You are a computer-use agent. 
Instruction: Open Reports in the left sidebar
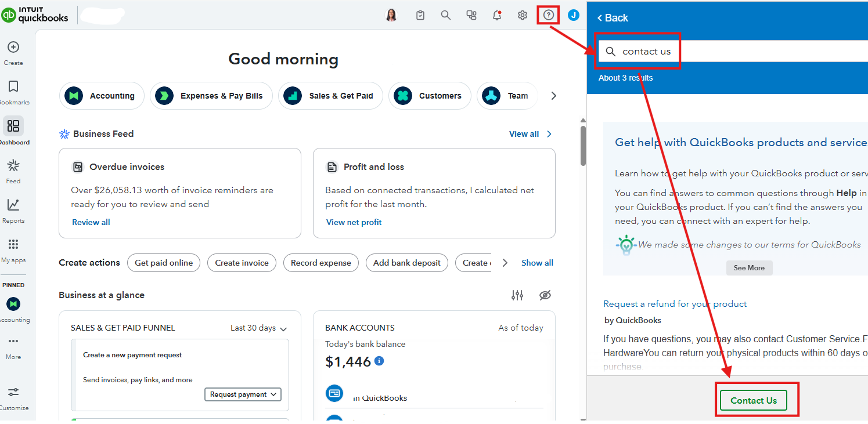13,205
